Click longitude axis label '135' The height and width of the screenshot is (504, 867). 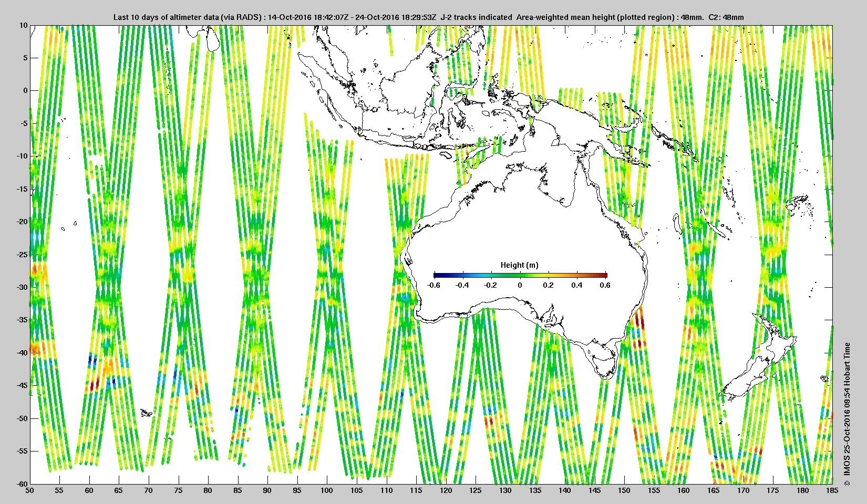coord(535,490)
